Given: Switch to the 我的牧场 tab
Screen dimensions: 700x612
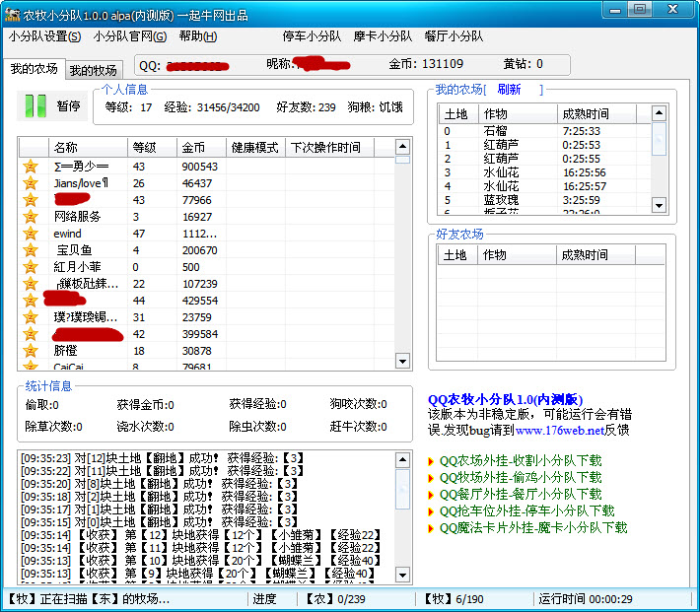Looking at the screenshot, I should tap(93, 70).
